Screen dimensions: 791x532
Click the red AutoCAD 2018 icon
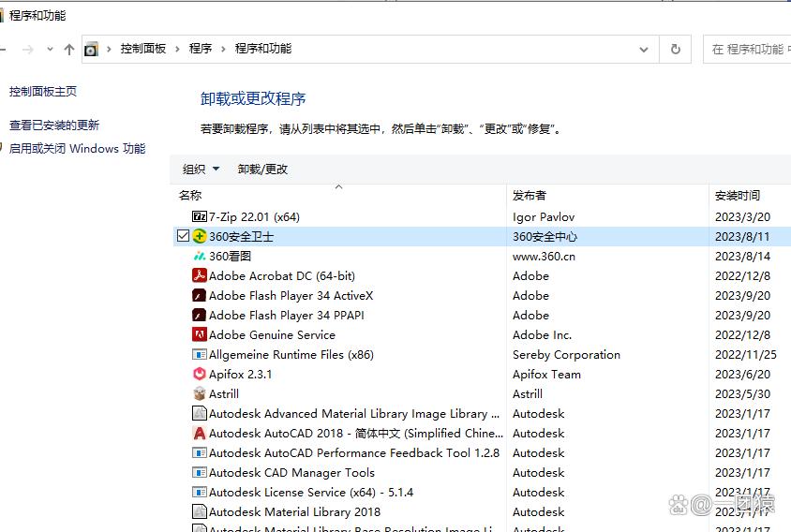pos(200,433)
